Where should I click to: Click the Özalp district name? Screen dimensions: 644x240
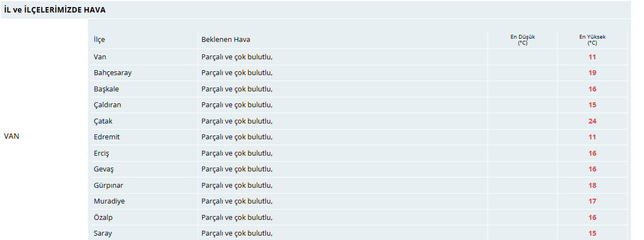point(103,217)
